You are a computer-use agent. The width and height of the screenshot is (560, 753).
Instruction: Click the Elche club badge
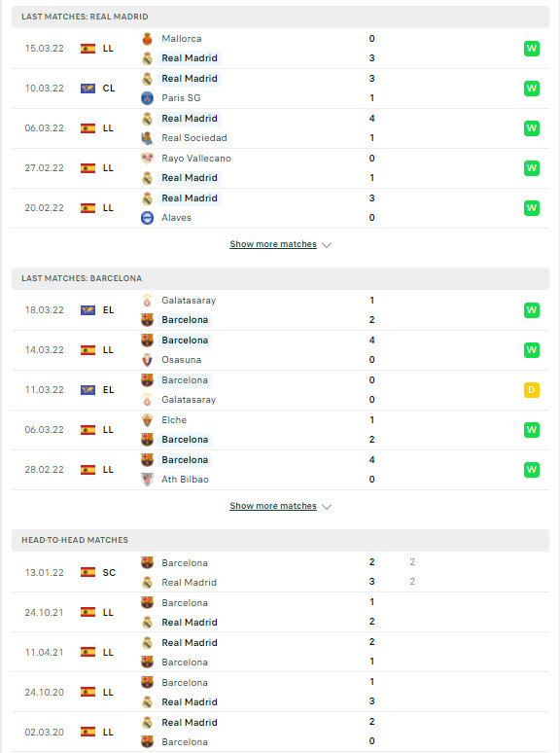[x=148, y=420]
